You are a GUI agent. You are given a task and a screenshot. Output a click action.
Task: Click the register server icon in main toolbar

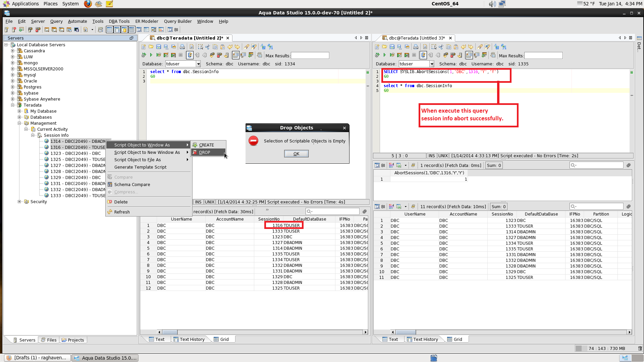click(x=6, y=30)
